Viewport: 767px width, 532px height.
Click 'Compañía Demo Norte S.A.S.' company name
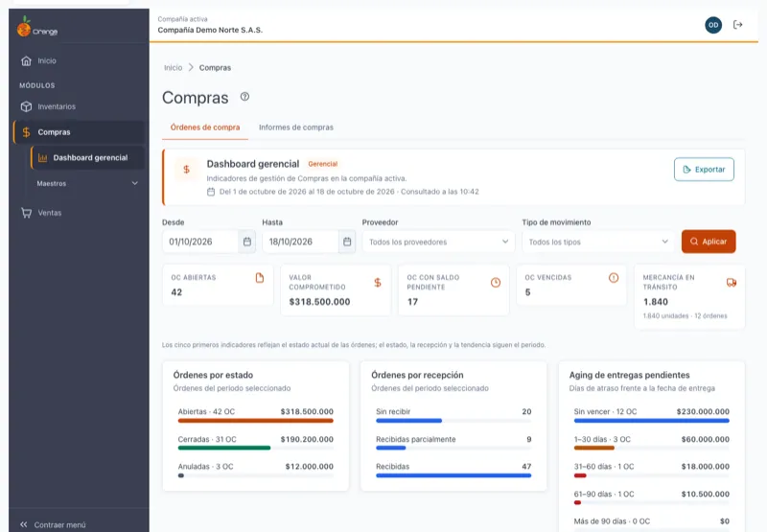[x=210, y=30]
